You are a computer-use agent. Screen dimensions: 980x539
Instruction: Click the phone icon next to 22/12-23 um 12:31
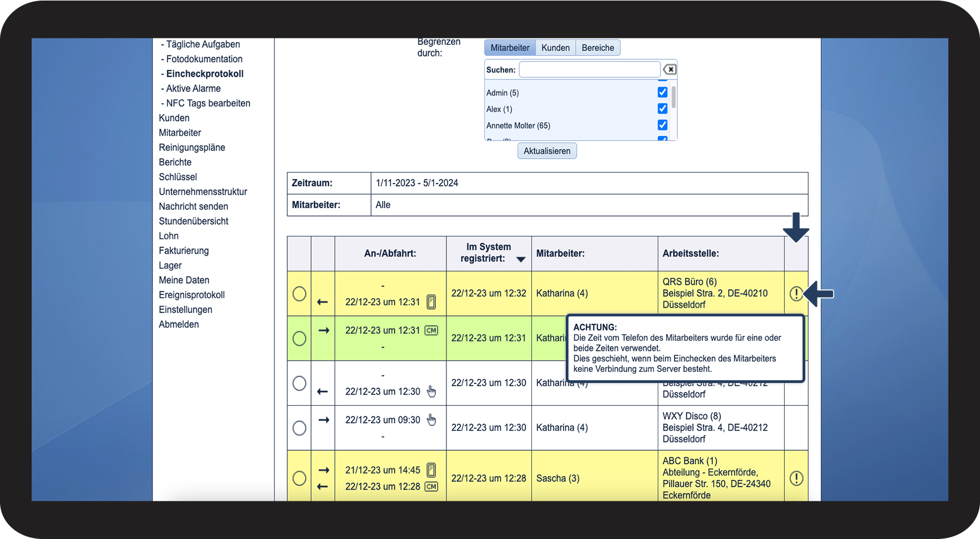pos(431,302)
